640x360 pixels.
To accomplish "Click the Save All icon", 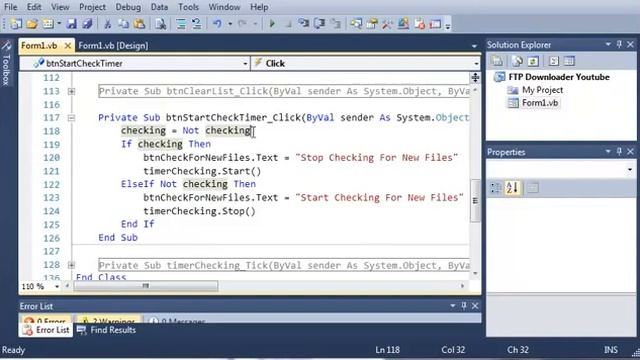I will click(x=87, y=24).
